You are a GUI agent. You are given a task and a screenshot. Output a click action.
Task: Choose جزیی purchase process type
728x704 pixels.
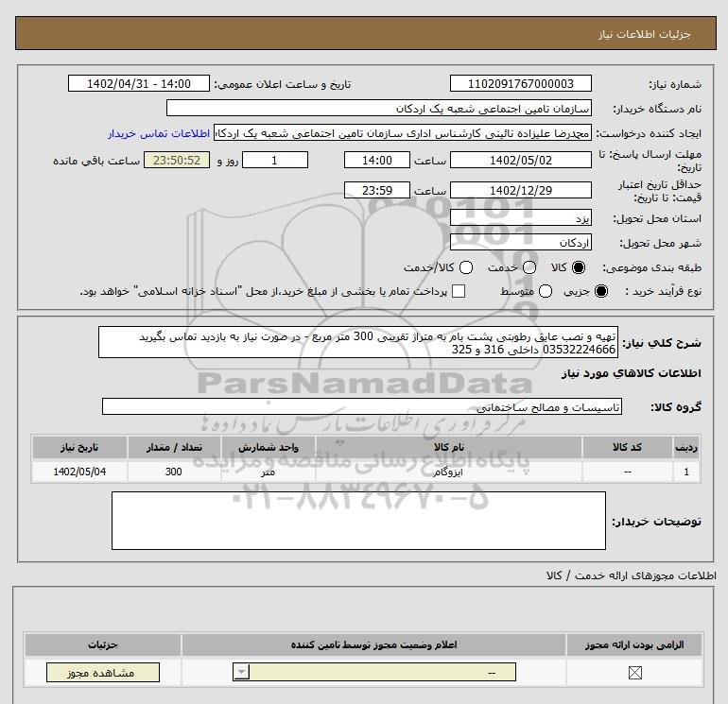click(600, 291)
